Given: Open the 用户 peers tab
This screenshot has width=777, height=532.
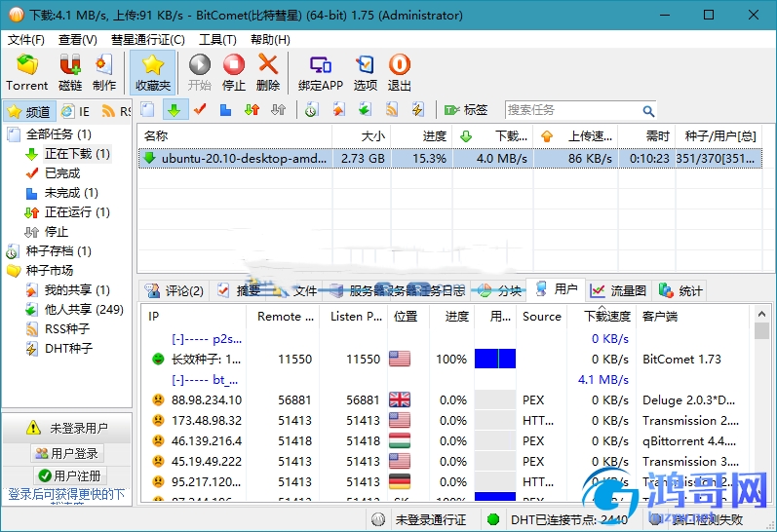Looking at the screenshot, I should pyautogui.click(x=556, y=288).
